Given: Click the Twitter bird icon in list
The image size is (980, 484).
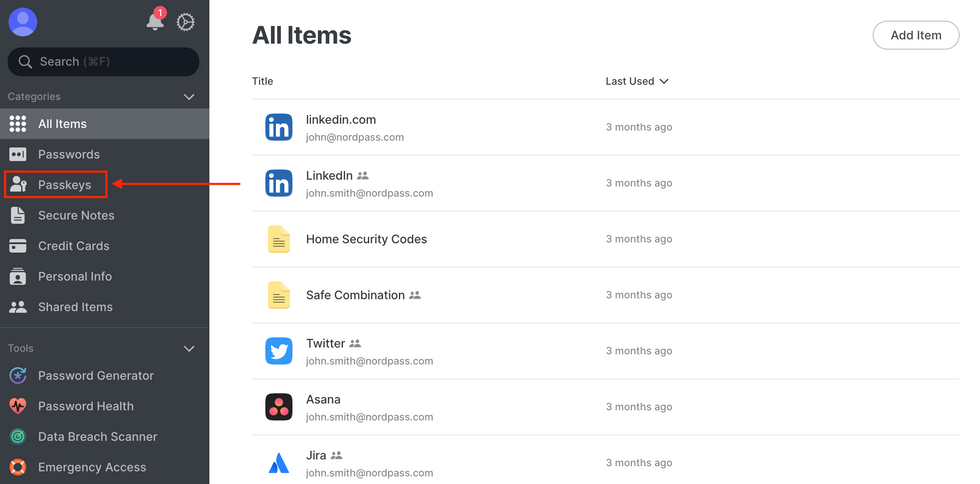Looking at the screenshot, I should click(x=279, y=351).
